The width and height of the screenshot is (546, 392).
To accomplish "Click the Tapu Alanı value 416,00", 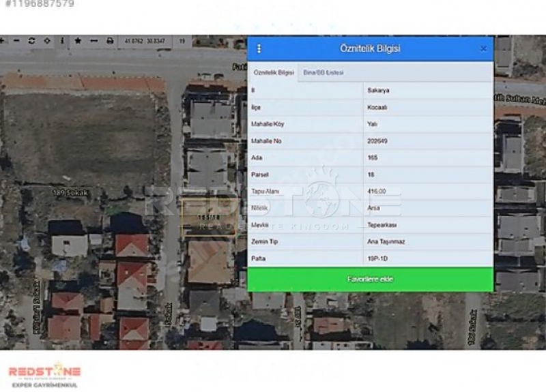I will (377, 192).
